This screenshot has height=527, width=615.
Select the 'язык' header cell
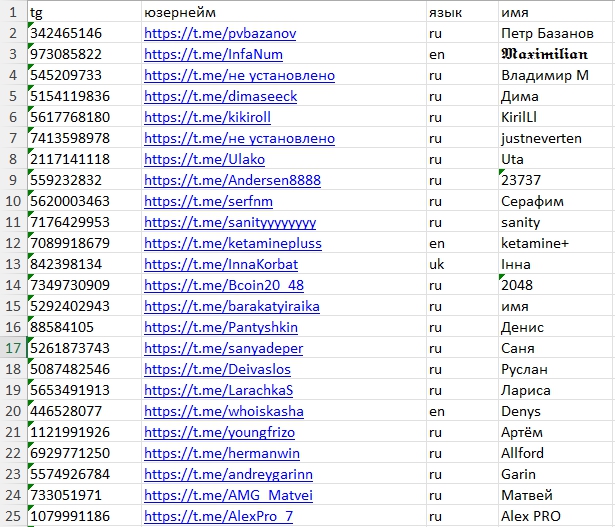[462, 12]
